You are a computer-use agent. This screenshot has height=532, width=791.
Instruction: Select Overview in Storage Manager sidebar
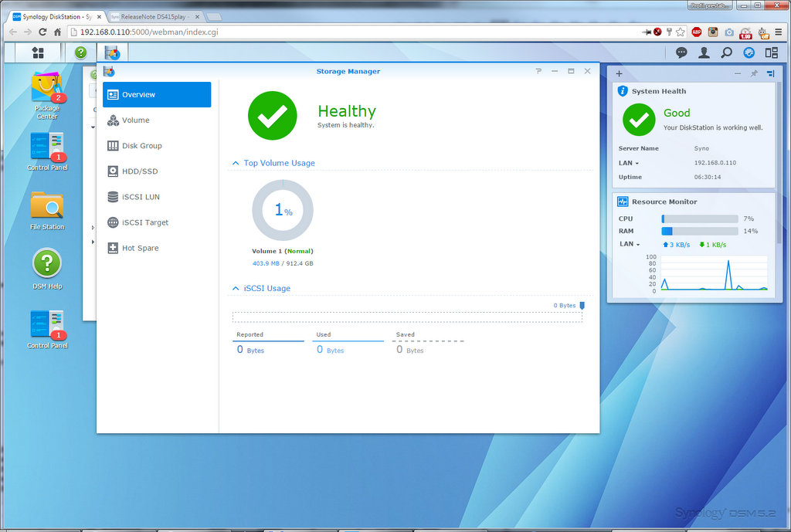(157, 95)
